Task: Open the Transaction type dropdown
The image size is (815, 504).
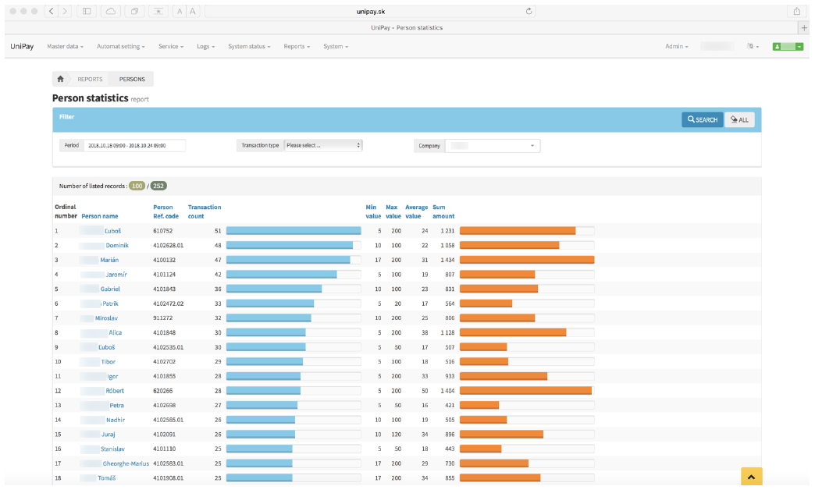Action: click(323, 145)
